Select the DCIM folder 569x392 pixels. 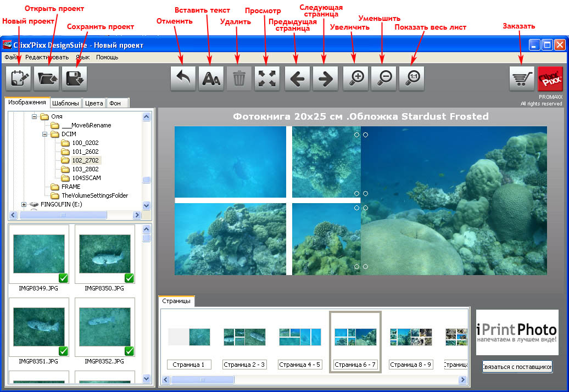pos(69,134)
